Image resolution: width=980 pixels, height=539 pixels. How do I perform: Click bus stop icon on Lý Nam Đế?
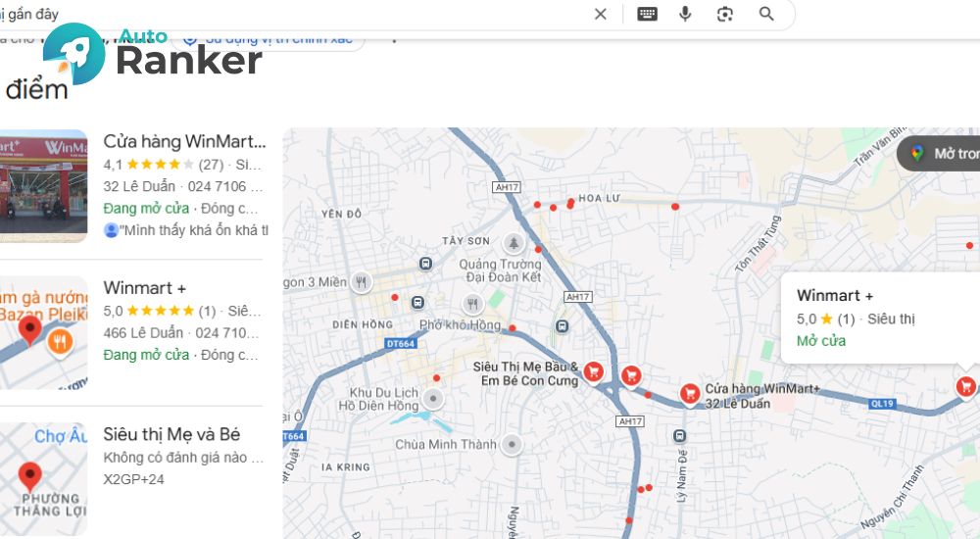(x=679, y=436)
